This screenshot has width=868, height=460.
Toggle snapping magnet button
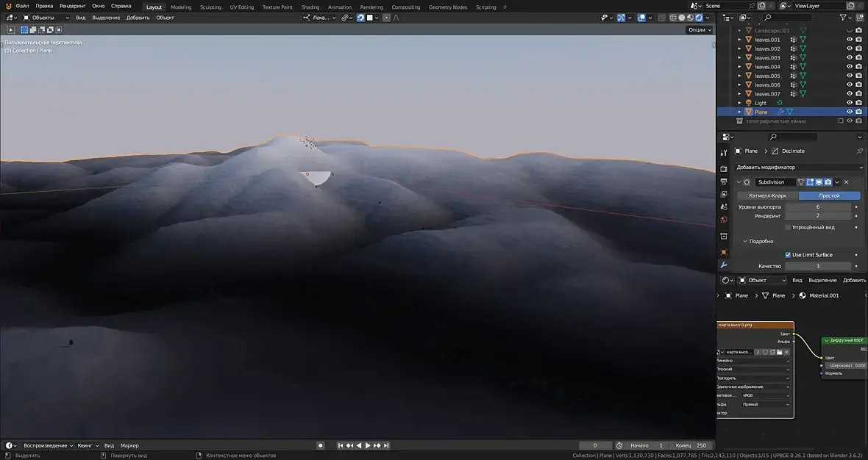[x=360, y=18]
